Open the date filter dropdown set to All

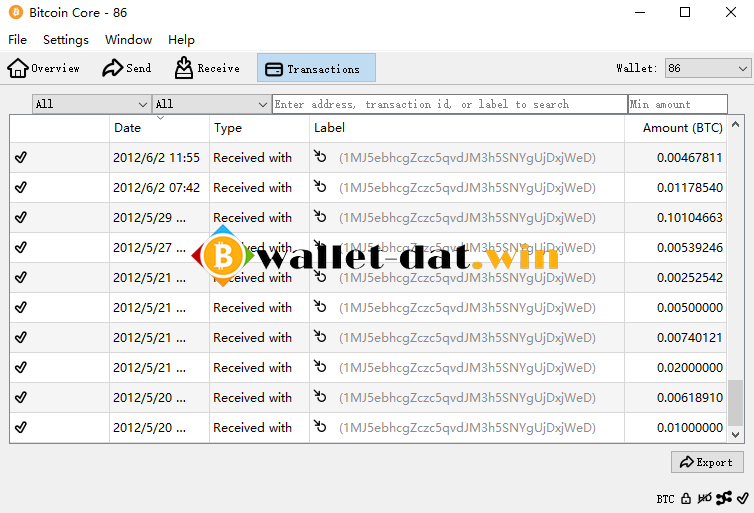click(91, 104)
